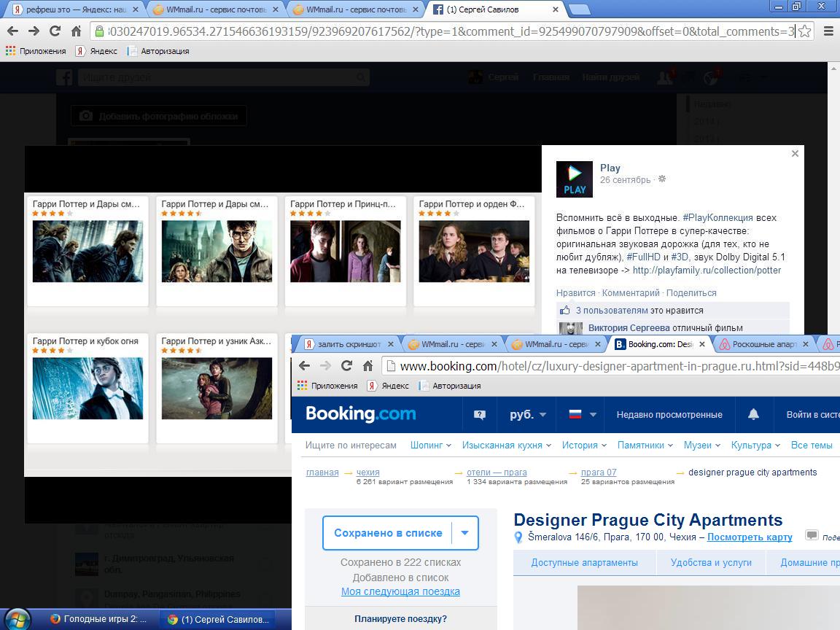The image size is (840, 630).
Task: Reload the Booking.com page
Action: pos(346,366)
